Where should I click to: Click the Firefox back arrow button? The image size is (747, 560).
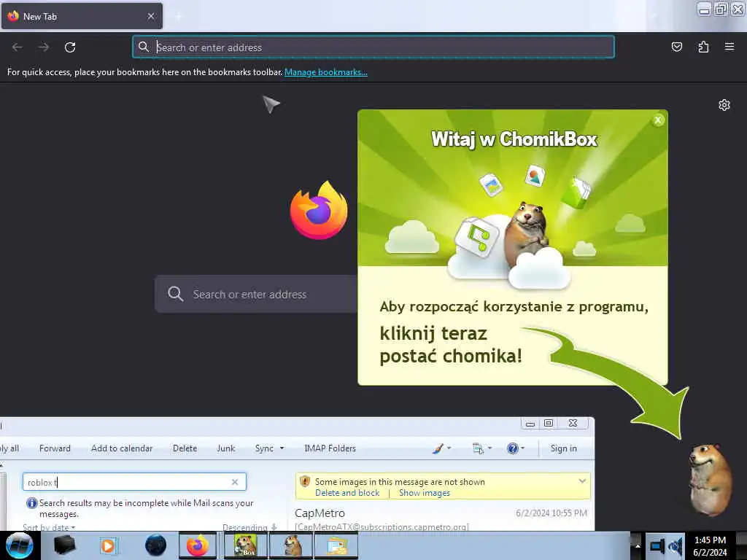point(18,47)
